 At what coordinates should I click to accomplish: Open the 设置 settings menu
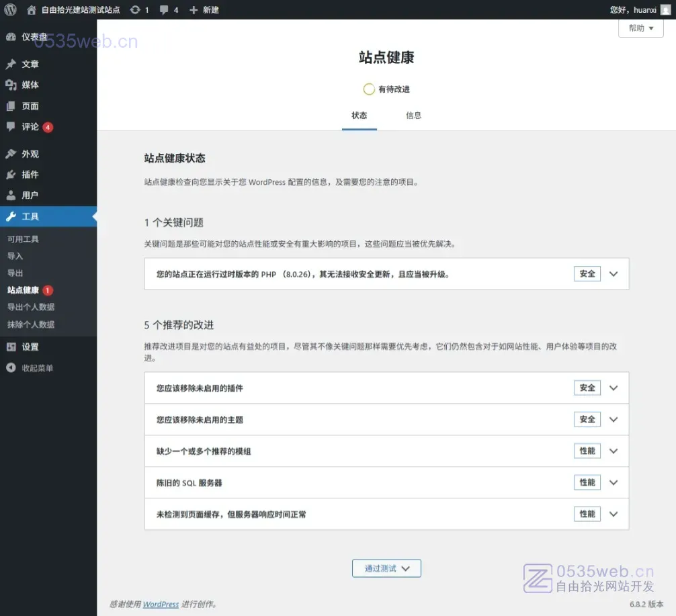tap(30, 347)
